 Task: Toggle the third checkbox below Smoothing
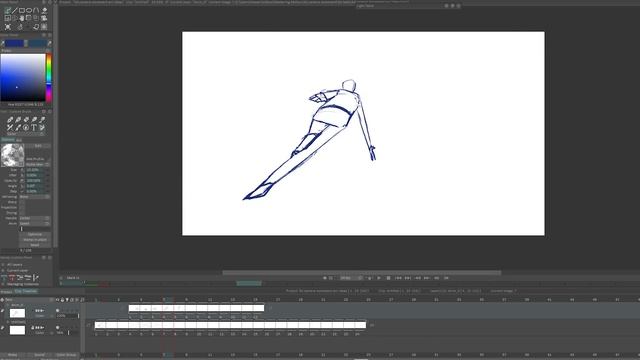pos(22,213)
